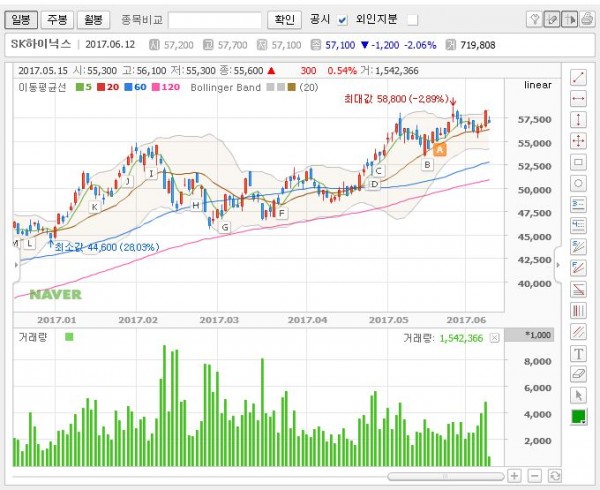Click the 확인 confirm button
Image resolution: width=600 pixels, height=490 pixels.
tap(284, 19)
